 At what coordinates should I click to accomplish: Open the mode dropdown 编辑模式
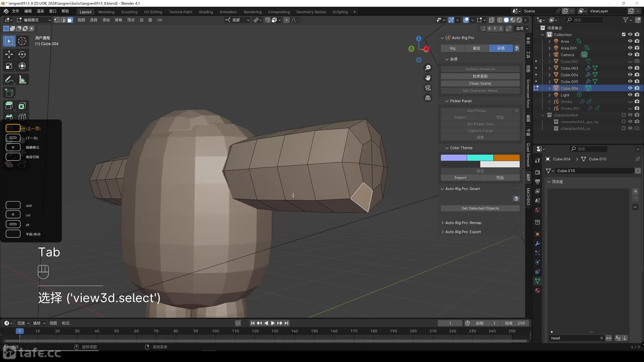click(x=34, y=20)
